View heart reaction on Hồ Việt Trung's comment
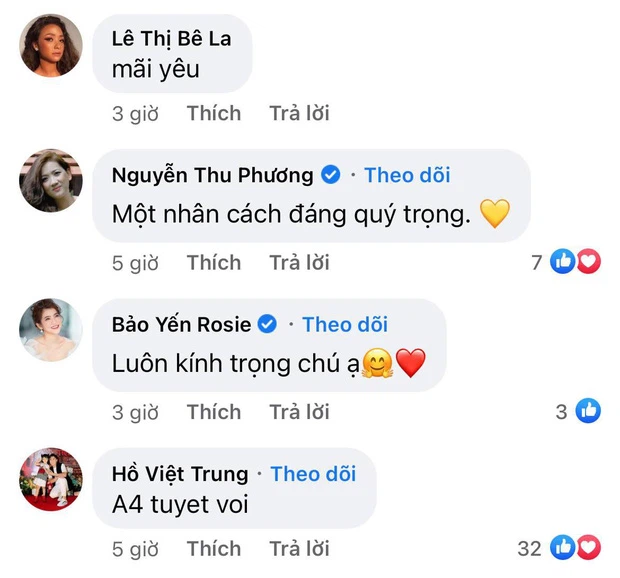The width and height of the screenshot is (620, 578). tap(588, 548)
